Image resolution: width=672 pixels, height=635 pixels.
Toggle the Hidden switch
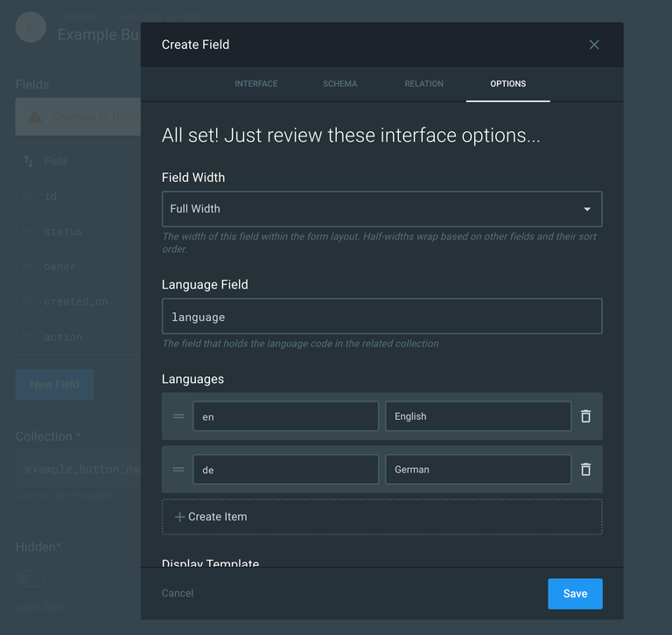[31, 578]
